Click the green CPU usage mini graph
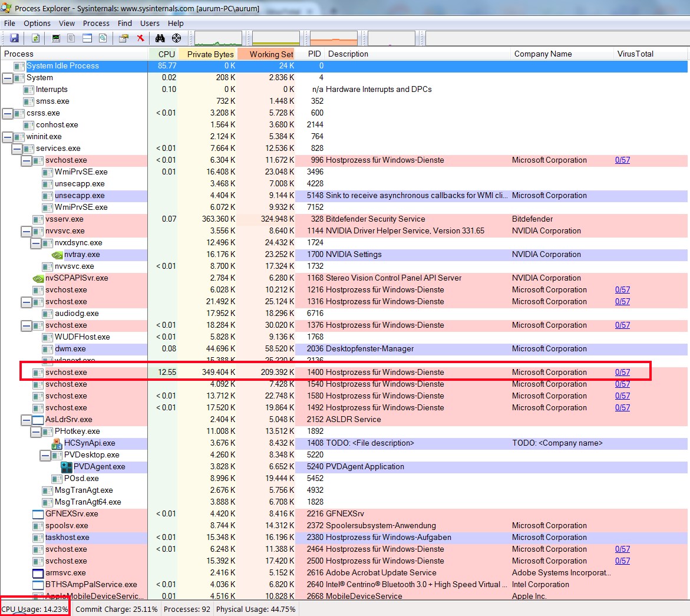The image size is (690, 616). pyautogui.click(x=218, y=38)
